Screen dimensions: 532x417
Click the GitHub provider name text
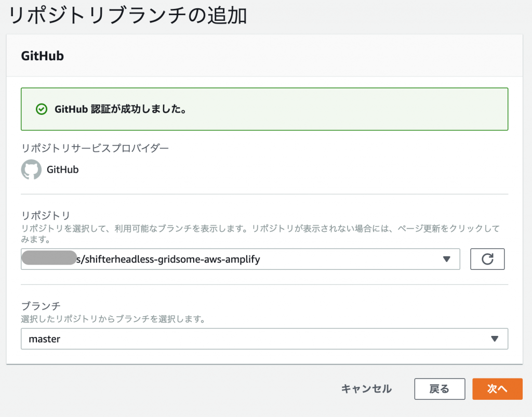[x=62, y=170]
